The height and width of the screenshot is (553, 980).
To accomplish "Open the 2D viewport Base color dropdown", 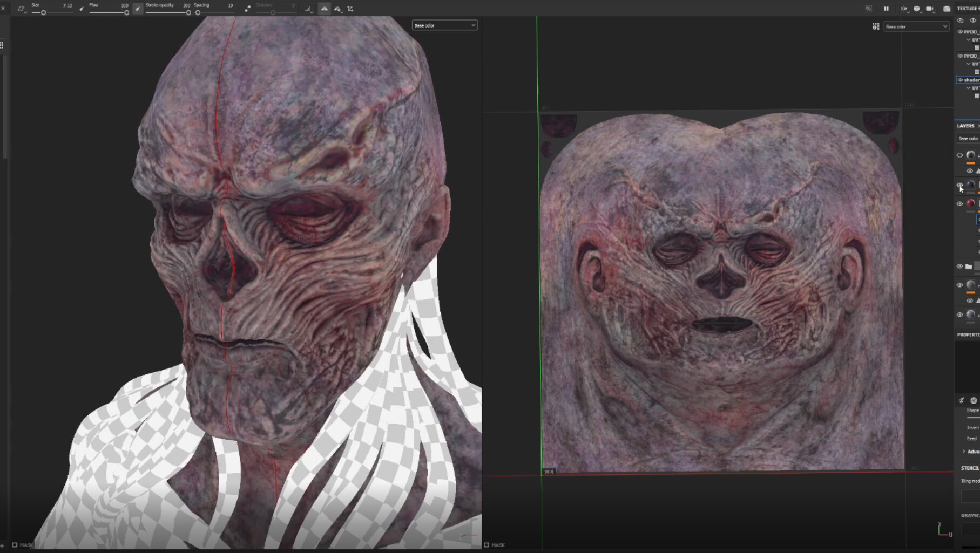I will (x=916, y=26).
